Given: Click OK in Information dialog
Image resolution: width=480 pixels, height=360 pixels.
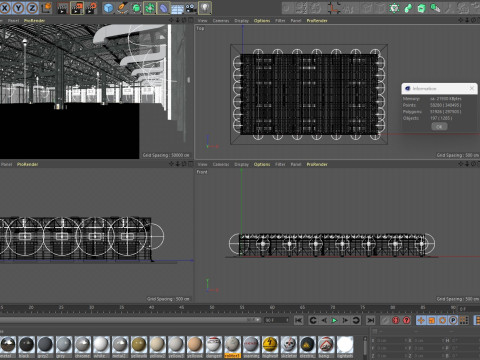Looking at the screenshot, I should (x=439, y=127).
